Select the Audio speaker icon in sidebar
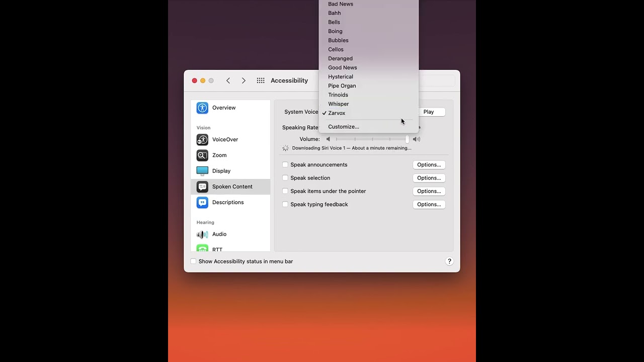This screenshot has width=644, height=362. [202, 234]
